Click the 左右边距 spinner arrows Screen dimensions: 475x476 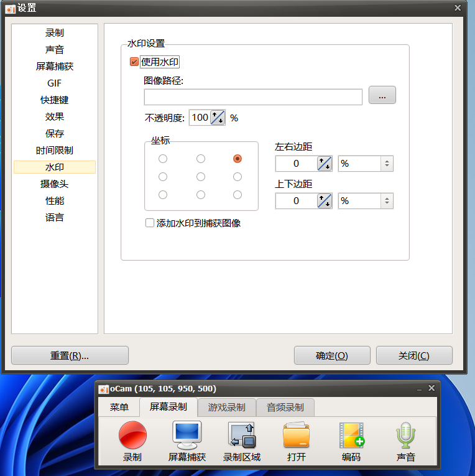click(325, 164)
